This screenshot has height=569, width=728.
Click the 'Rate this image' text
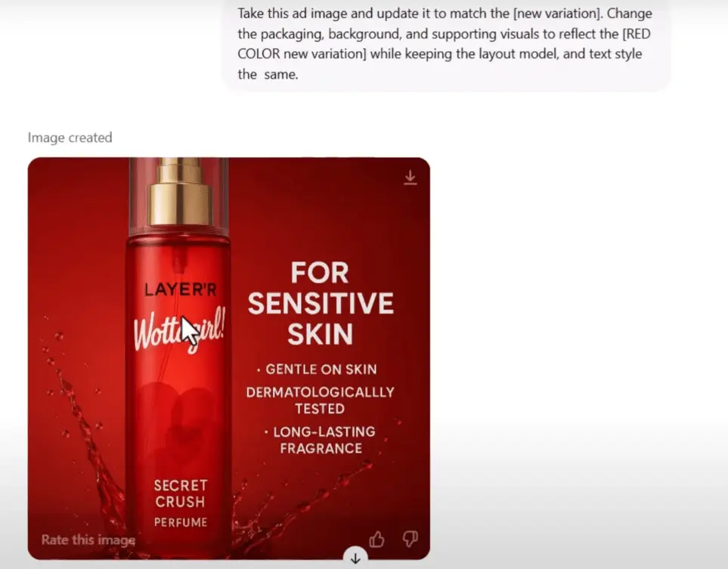[x=88, y=540]
